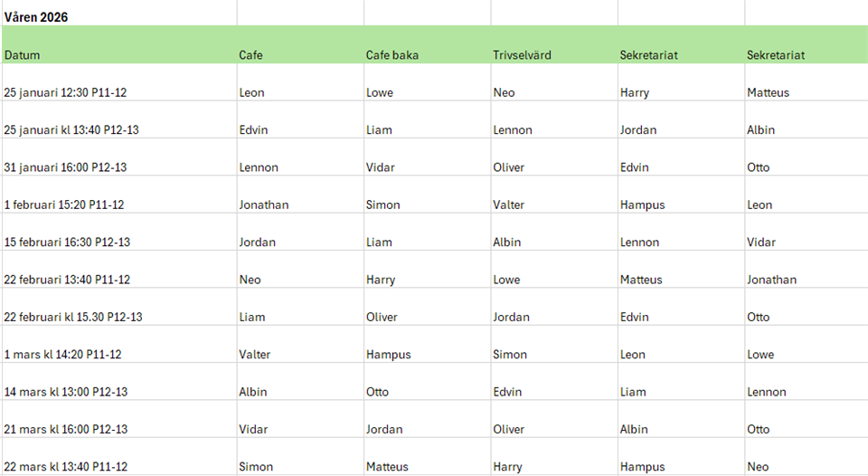This screenshot has width=868, height=476.
Task: Click the "22 mars kl 13:40 P11-12" cell
Action: (x=65, y=467)
